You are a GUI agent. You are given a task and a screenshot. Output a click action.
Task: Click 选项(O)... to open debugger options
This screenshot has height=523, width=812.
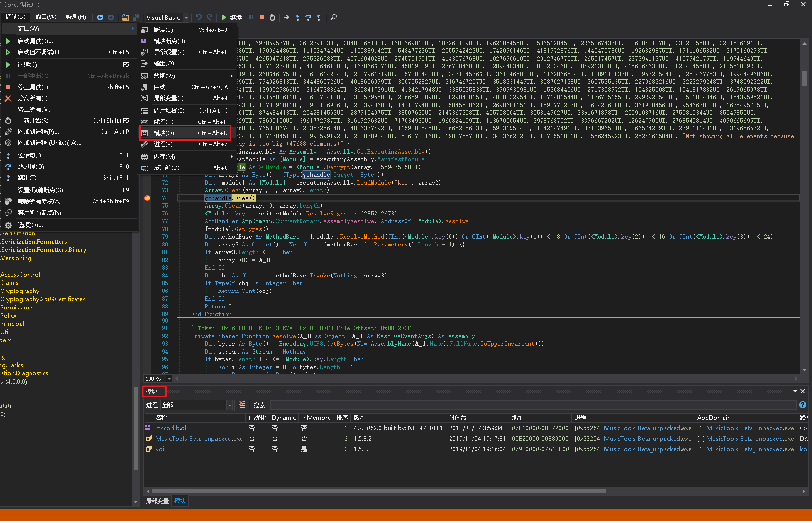pos(30,225)
